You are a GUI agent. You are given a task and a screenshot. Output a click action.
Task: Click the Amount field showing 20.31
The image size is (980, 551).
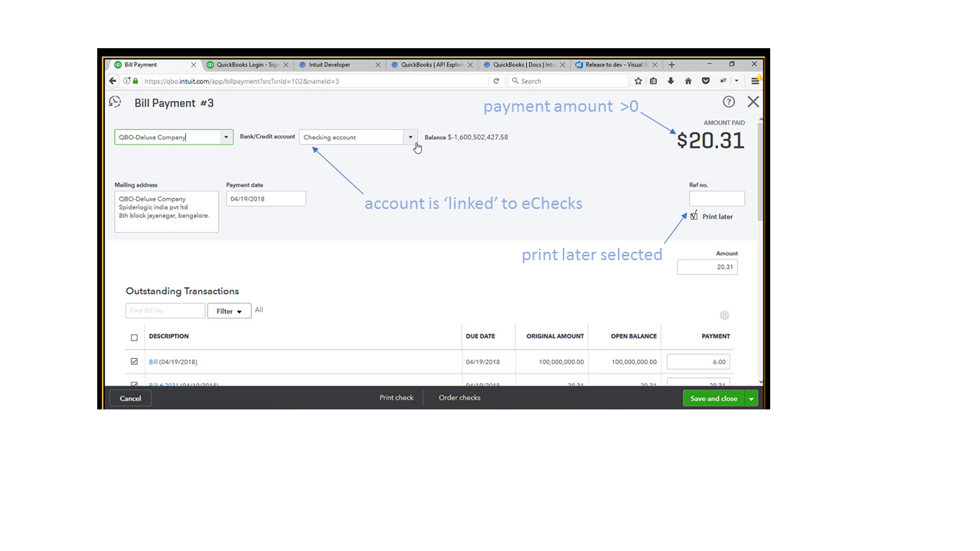coord(707,266)
